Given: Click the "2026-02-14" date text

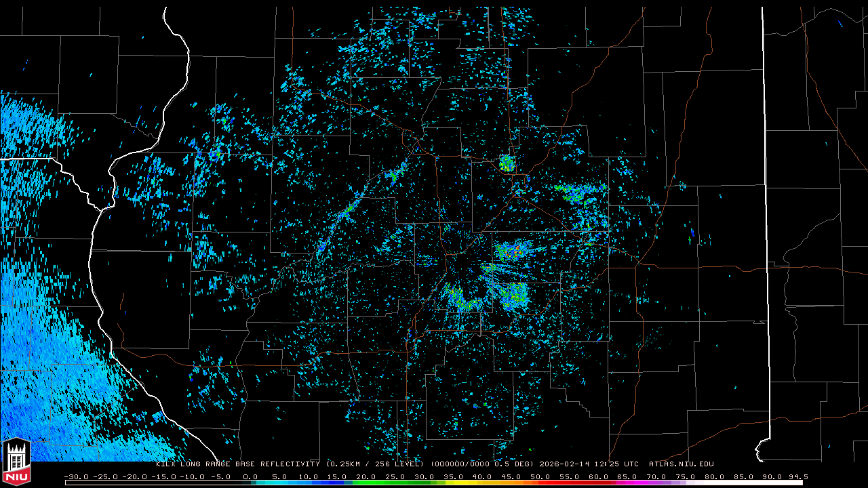Looking at the screenshot, I should [564, 464].
